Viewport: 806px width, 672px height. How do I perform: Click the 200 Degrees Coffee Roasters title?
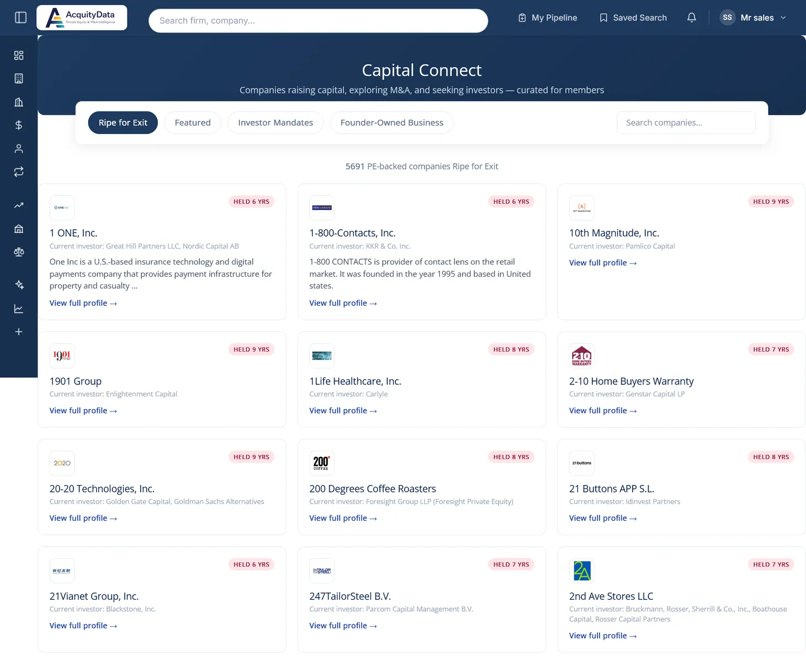pyautogui.click(x=373, y=489)
